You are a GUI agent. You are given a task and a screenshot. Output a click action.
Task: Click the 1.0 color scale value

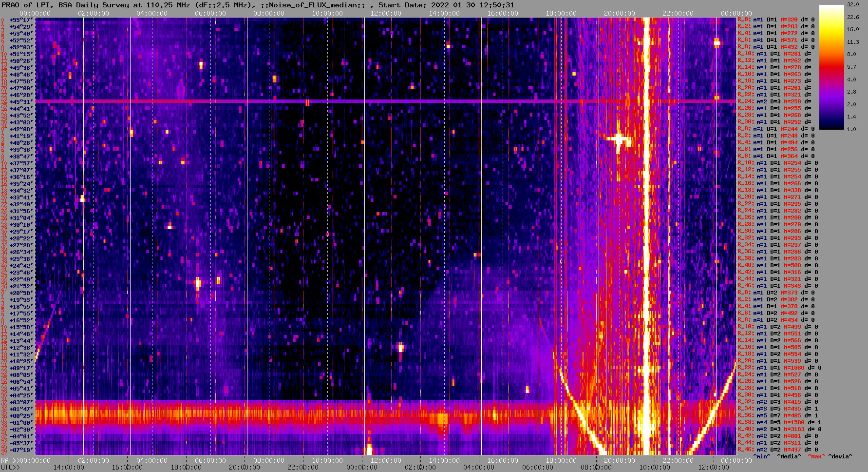851,129
